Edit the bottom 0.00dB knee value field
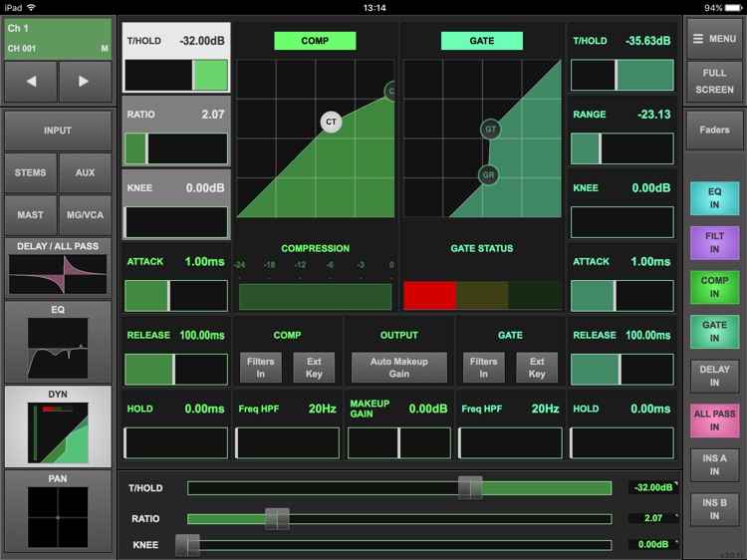The height and width of the screenshot is (560, 747). 653,544
